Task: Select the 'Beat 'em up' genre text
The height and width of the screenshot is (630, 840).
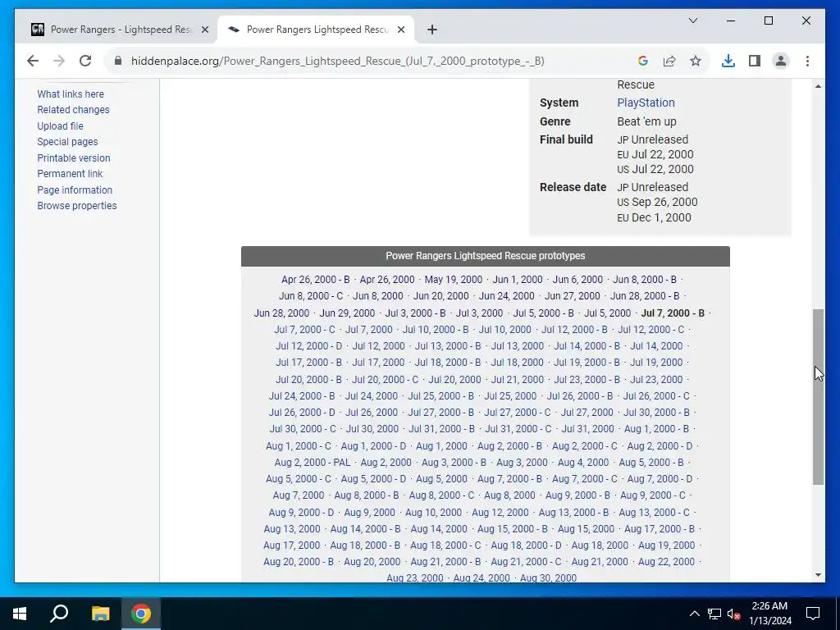Action: point(646,121)
